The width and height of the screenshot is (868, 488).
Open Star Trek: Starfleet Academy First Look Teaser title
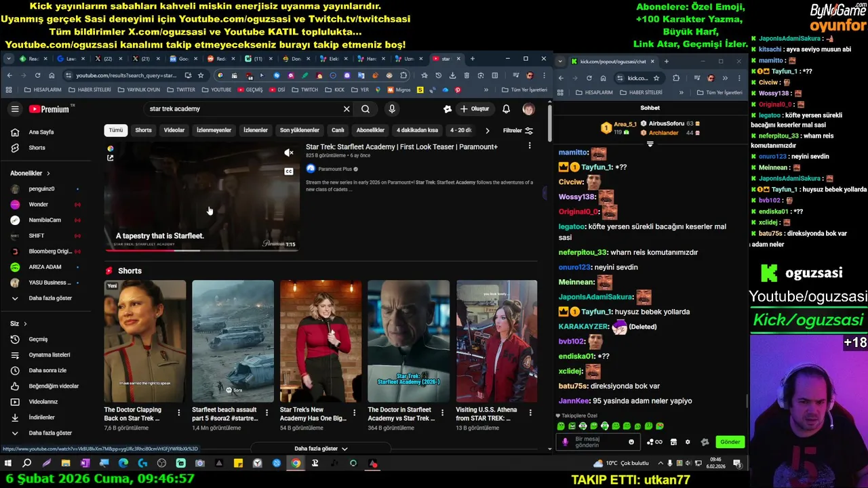click(401, 146)
